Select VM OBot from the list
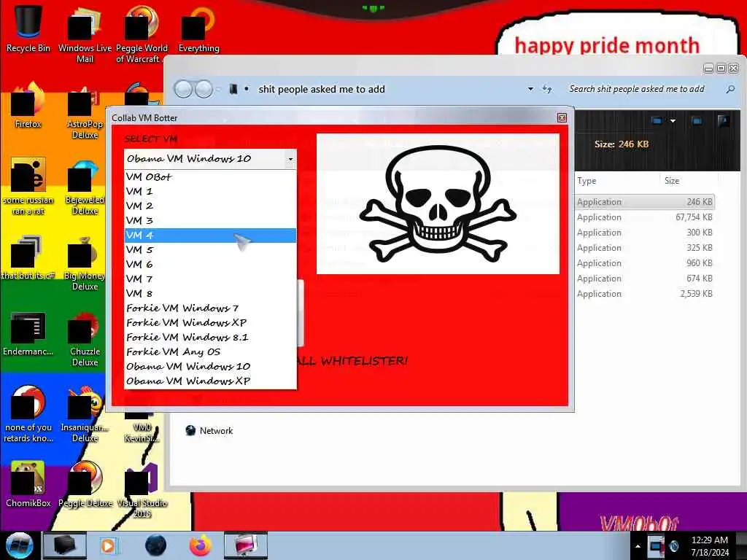The width and height of the screenshot is (747, 560). [210, 176]
